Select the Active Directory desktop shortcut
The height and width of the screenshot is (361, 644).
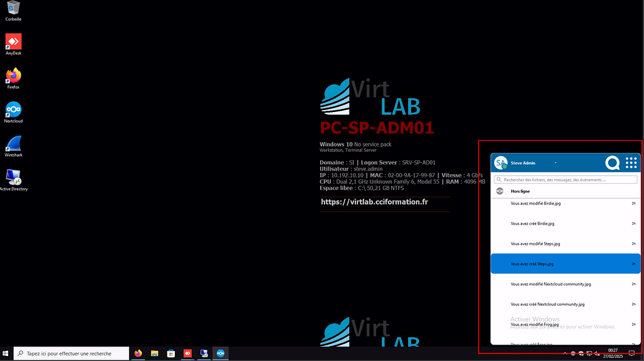[x=13, y=178]
